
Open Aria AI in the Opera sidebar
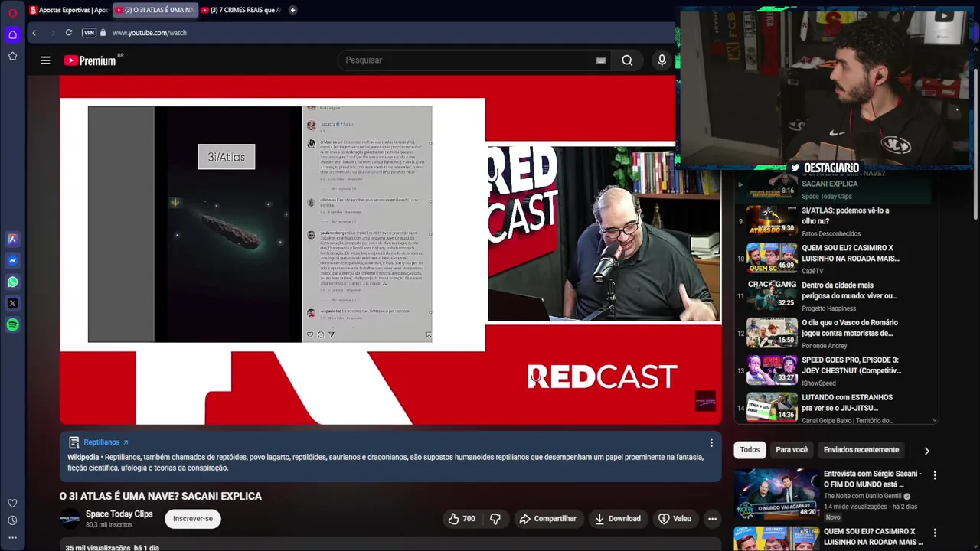(12, 239)
